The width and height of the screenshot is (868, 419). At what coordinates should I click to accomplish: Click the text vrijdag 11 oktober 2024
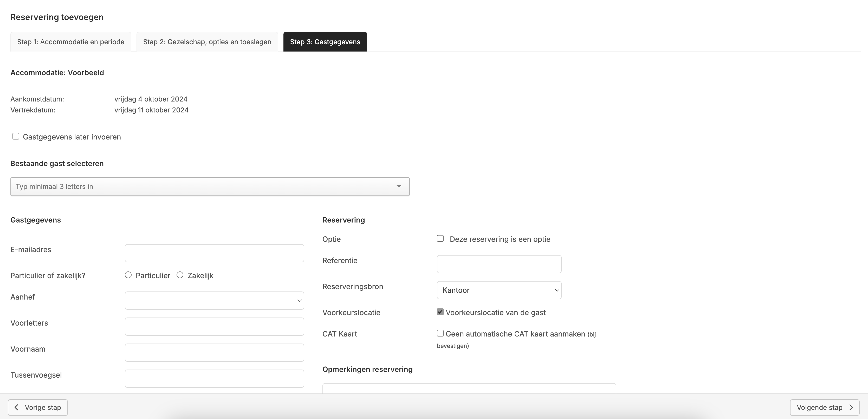[x=151, y=110]
